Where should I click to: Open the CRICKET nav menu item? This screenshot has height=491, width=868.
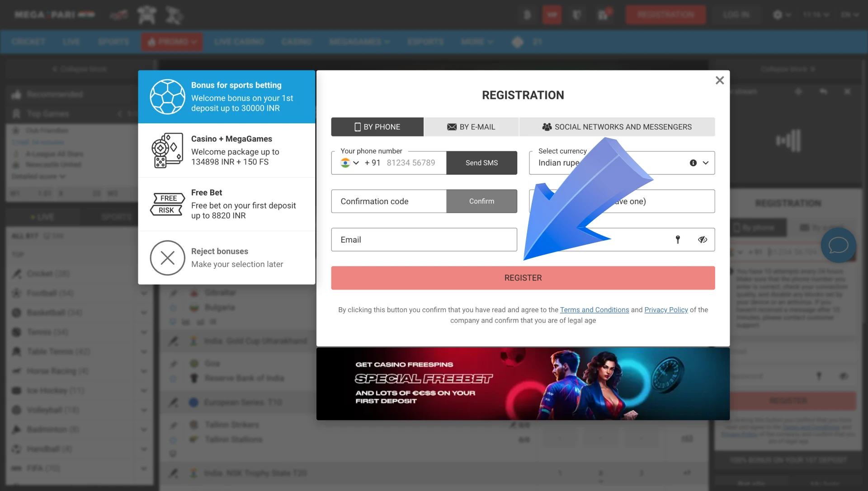[x=28, y=42]
